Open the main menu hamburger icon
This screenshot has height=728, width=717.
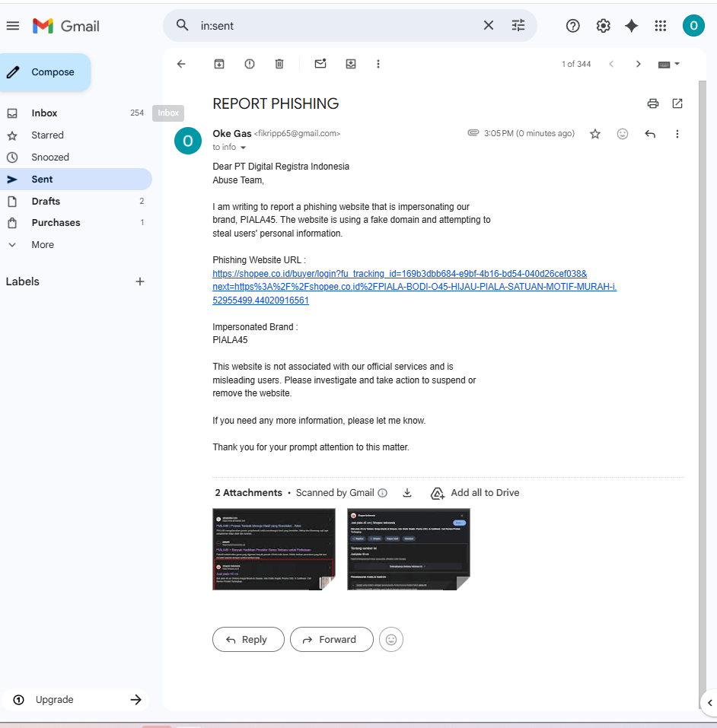click(13, 26)
